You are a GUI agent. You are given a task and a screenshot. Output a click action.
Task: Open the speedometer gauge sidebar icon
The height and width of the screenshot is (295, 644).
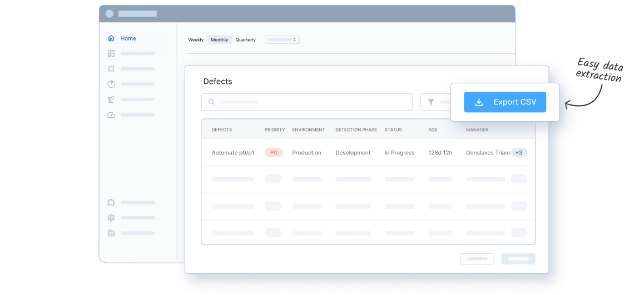click(111, 115)
